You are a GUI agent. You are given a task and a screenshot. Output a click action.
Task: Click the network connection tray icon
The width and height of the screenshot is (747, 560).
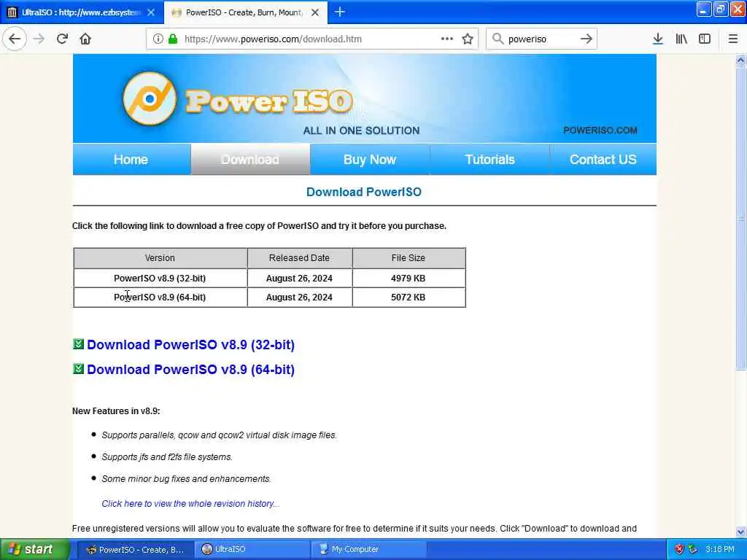click(693, 549)
